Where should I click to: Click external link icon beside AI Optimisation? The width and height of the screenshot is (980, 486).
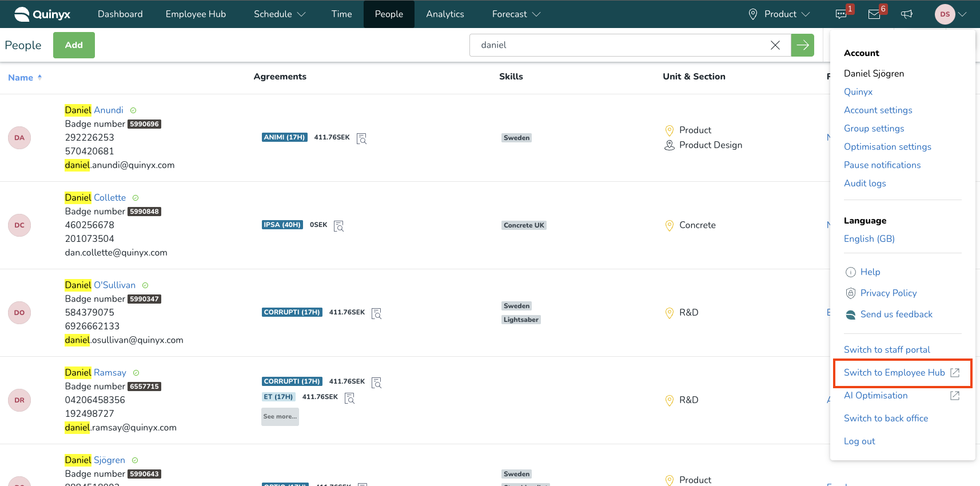955,396
